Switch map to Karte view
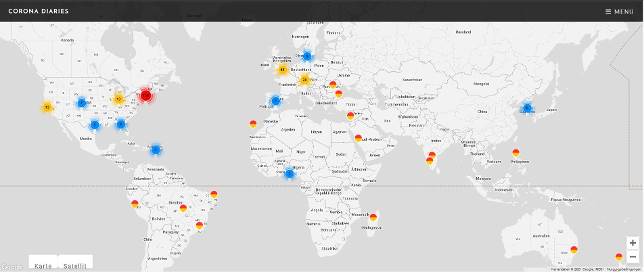Screen dimensions: 644x272 pos(43,263)
